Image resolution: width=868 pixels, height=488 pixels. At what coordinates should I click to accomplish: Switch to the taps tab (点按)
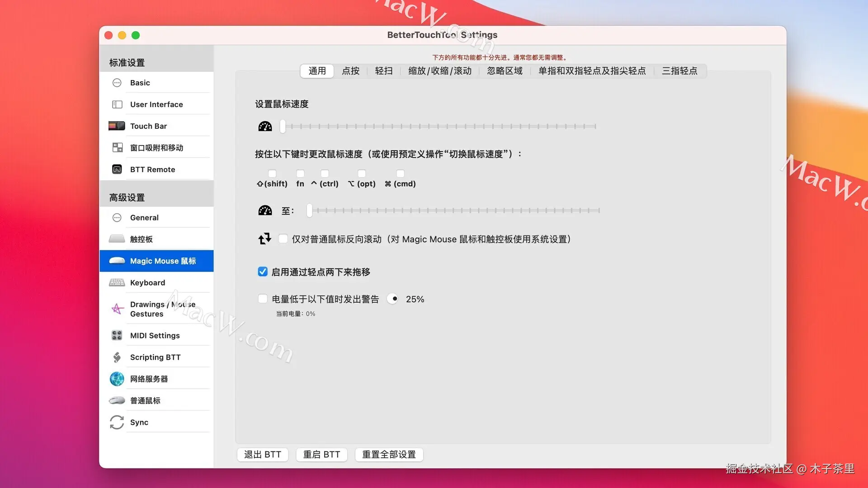click(350, 71)
